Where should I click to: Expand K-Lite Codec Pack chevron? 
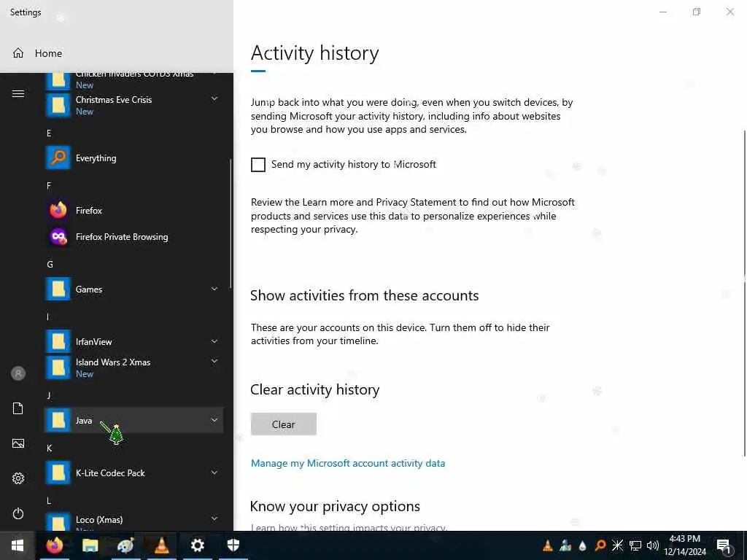pos(214,472)
